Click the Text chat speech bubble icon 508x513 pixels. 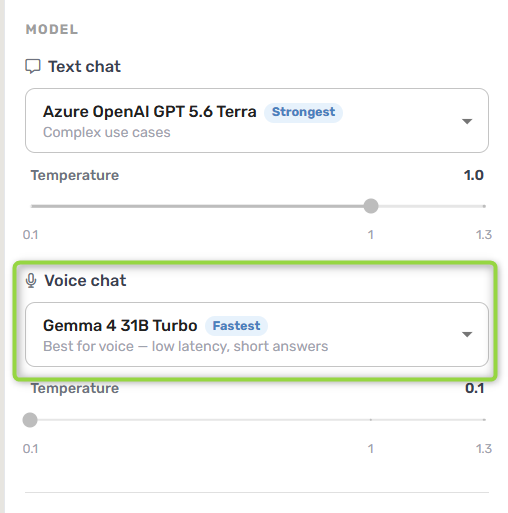pyautogui.click(x=33, y=66)
